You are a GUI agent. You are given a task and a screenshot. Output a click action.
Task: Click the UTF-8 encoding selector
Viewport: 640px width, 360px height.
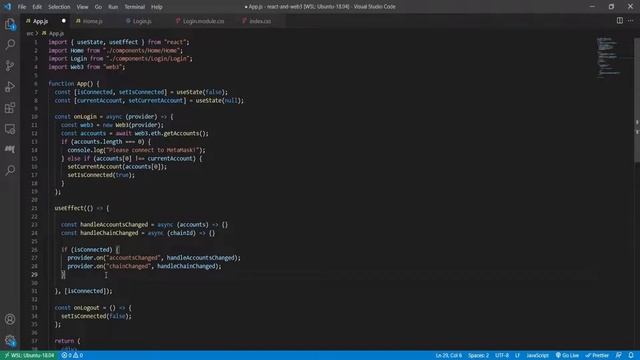point(502,356)
